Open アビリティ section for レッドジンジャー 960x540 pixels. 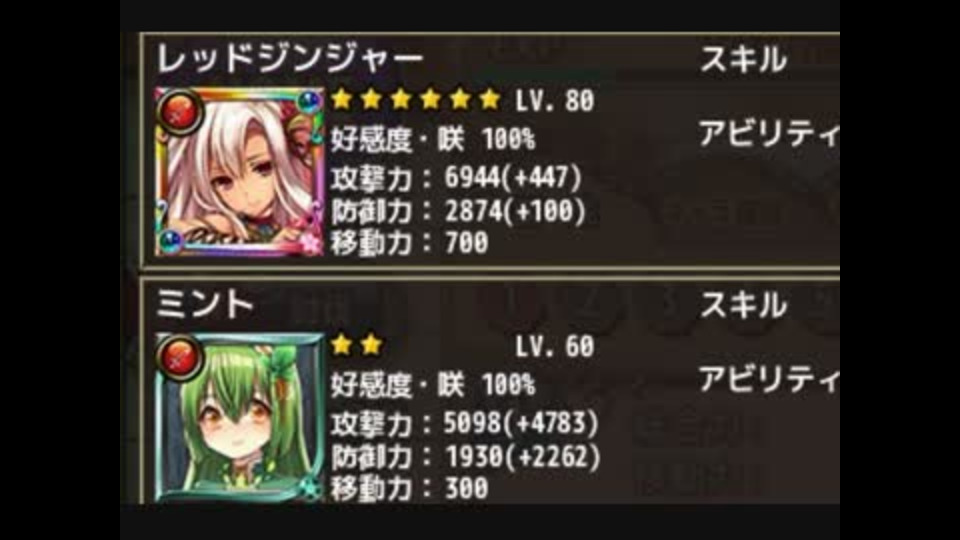[x=769, y=133]
